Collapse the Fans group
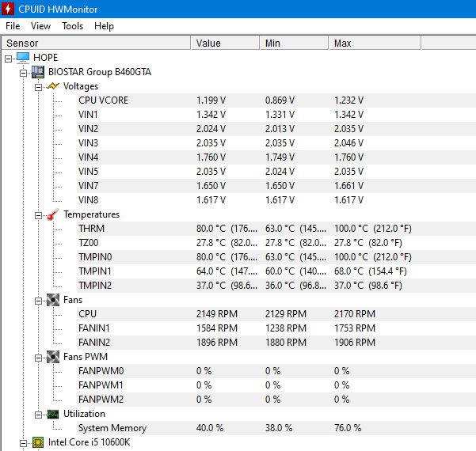 [x=39, y=301]
